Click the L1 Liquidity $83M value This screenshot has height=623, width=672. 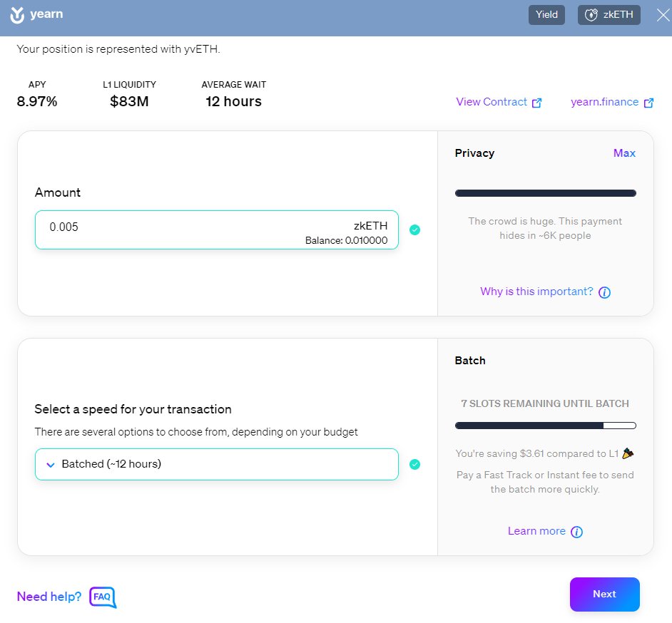click(x=129, y=101)
